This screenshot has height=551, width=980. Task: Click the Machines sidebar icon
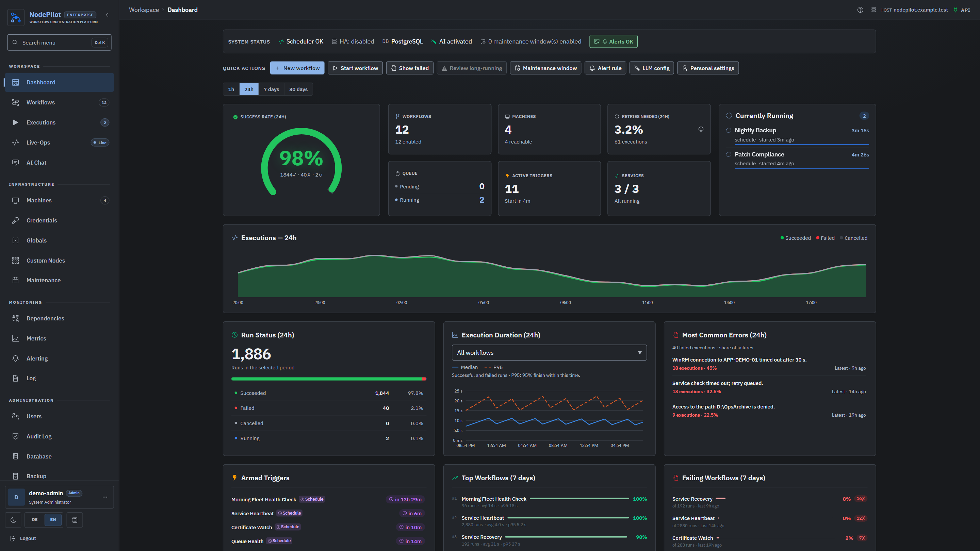click(x=15, y=200)
